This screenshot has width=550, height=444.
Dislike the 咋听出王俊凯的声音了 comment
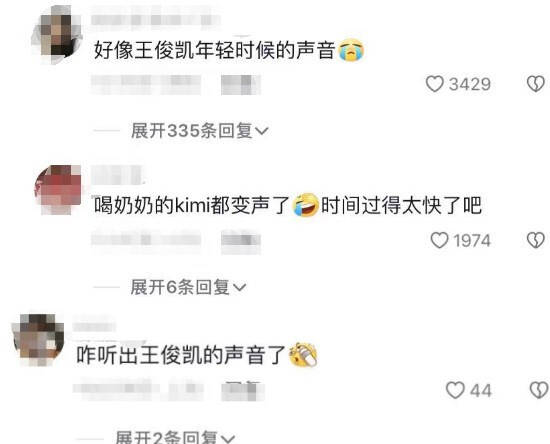(x=539, y=390)
